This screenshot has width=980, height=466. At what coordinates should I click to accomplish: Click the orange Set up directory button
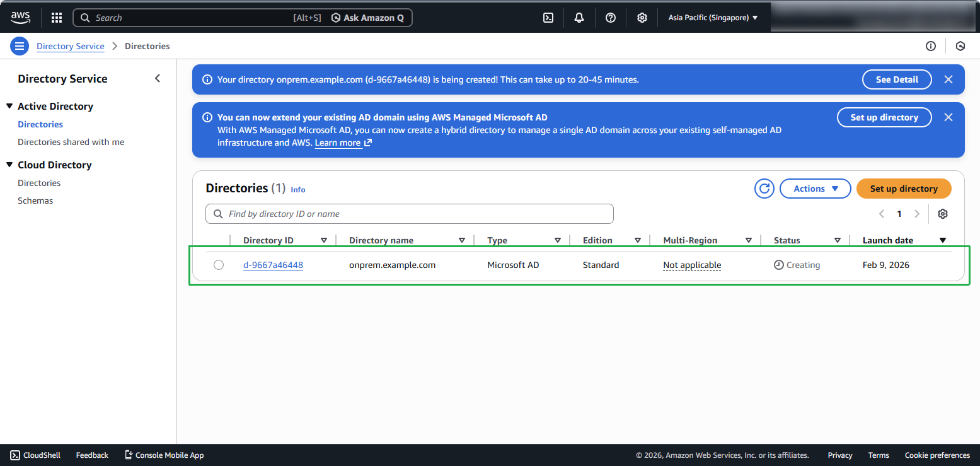(x=903, y=189)
